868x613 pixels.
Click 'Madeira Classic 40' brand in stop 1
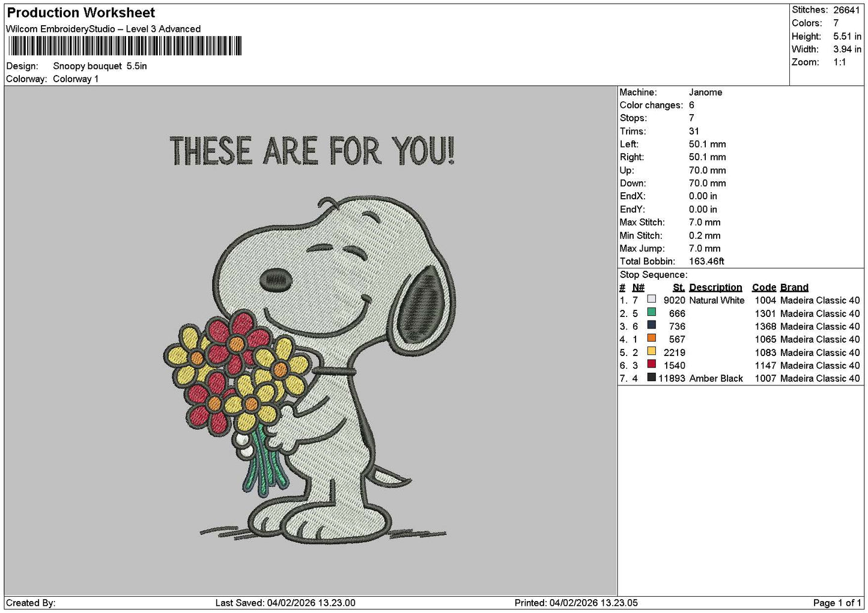click(x=820, y=300)
